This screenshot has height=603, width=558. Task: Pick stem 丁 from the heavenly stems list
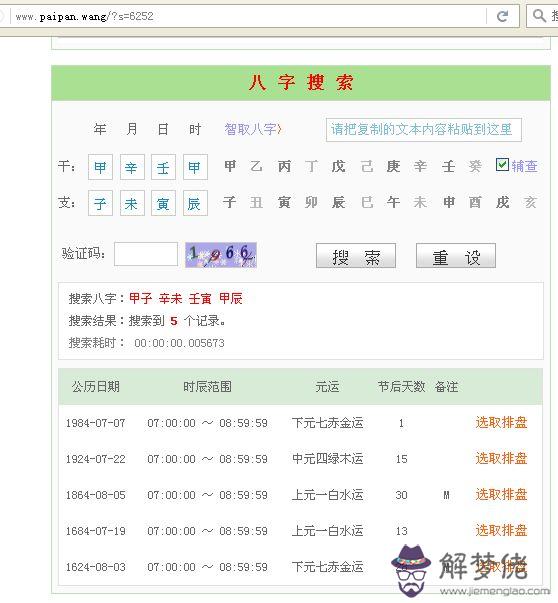point(311,166)
